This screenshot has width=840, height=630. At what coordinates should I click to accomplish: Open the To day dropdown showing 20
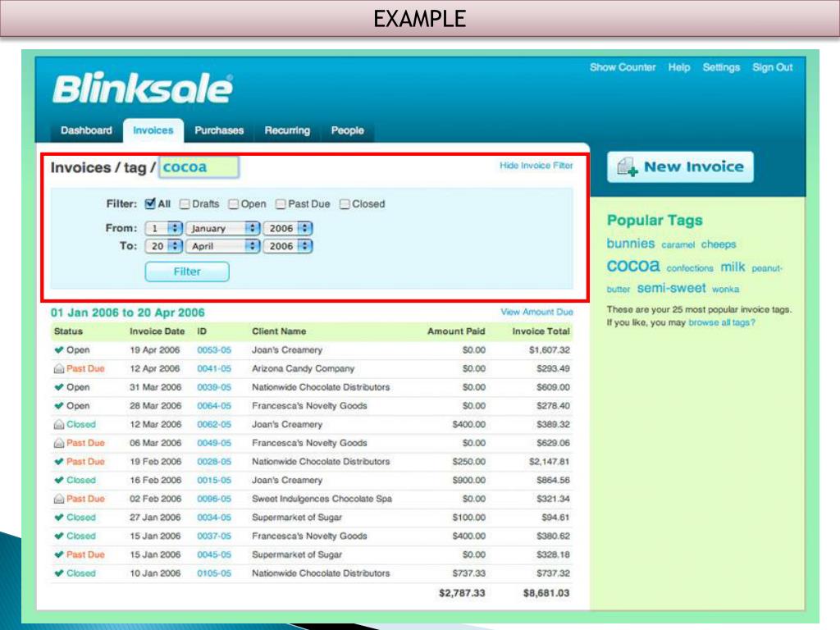coord(163,246)
